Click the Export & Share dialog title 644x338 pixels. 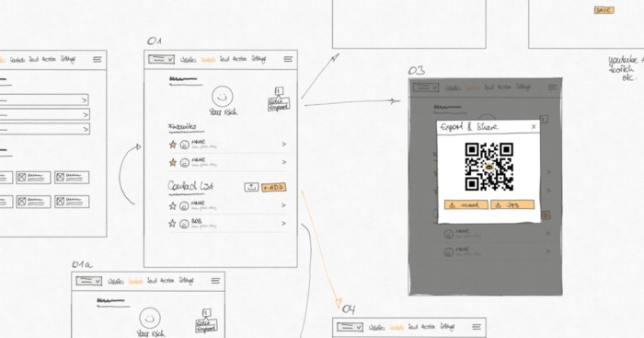(469, 127)
